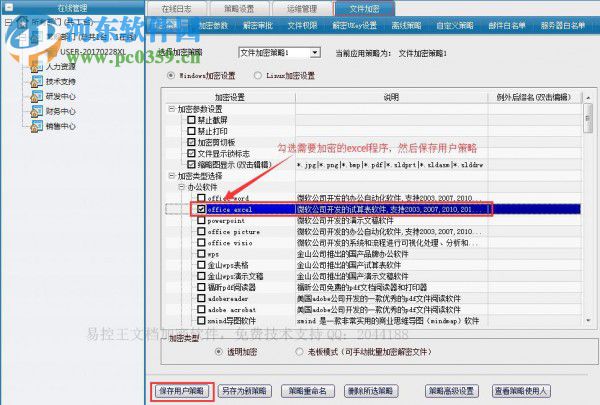This screenshot has height=405, width=600.
Task: Click the 销售中心 department icon
Action: [36, 126]
